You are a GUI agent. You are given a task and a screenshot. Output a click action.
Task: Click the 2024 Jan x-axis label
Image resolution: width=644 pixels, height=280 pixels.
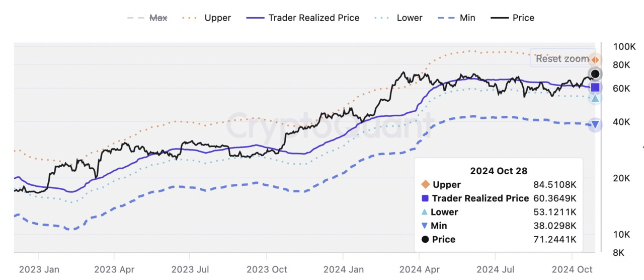[x=344, y=269]
